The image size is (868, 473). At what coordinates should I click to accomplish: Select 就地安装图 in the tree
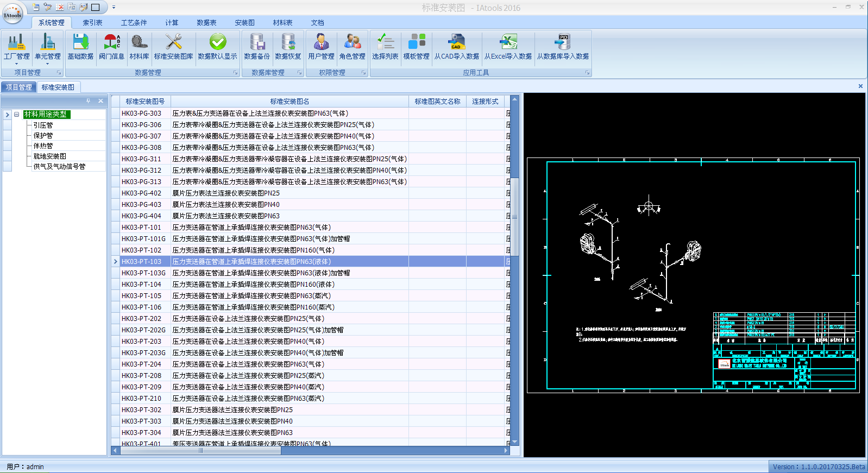click(50, 156)
